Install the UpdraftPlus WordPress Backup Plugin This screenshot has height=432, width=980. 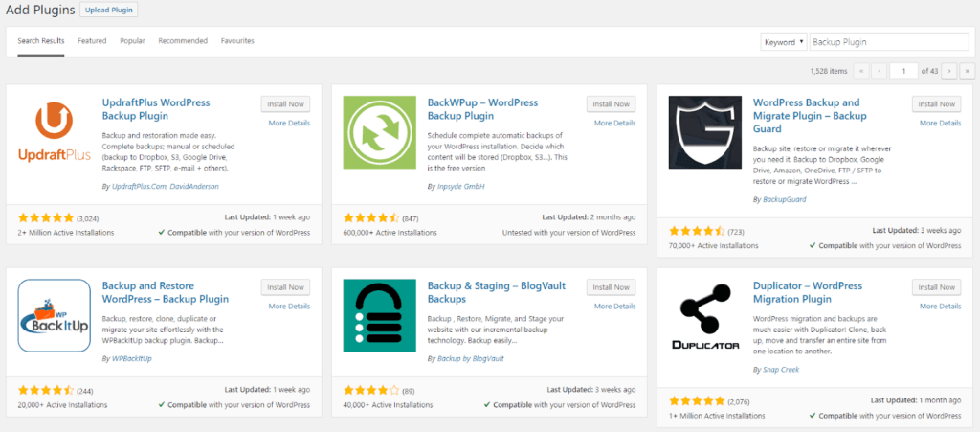pos(285,104)
